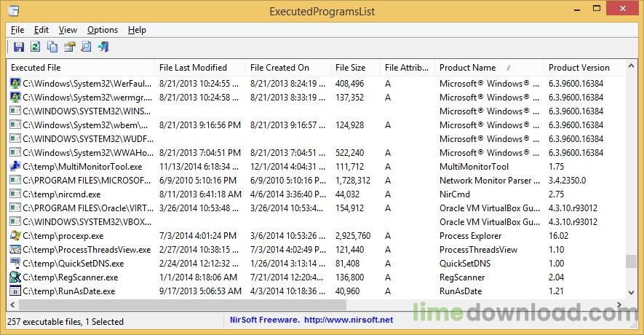
Task: Click the Process Explorer product name cell
Action: (x=470, y=235)
